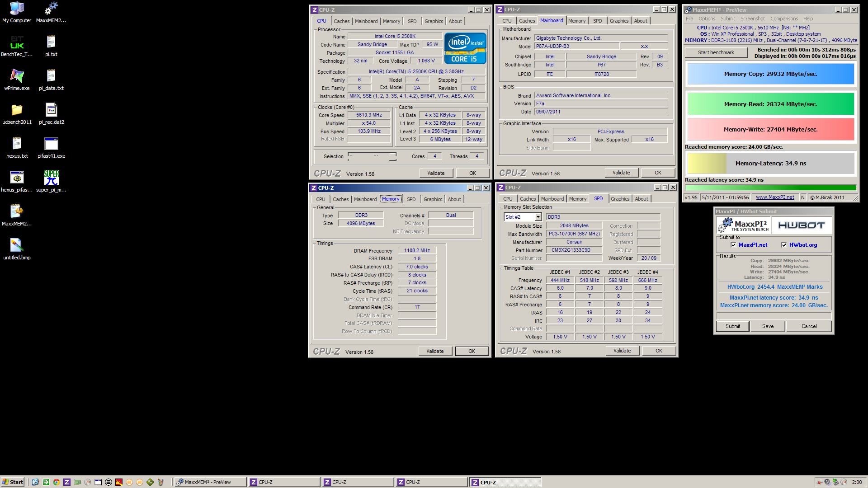The width and height of the screenshot is (868, 488).
Task: Click the blue Memory-Copy result bar
Action: 770,74
